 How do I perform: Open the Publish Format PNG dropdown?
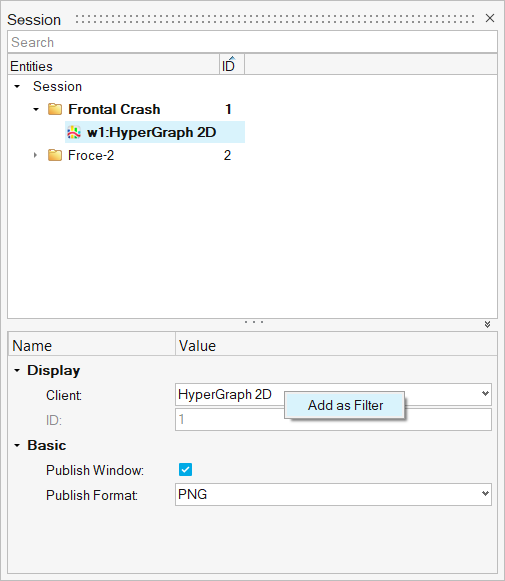point(333,494)
